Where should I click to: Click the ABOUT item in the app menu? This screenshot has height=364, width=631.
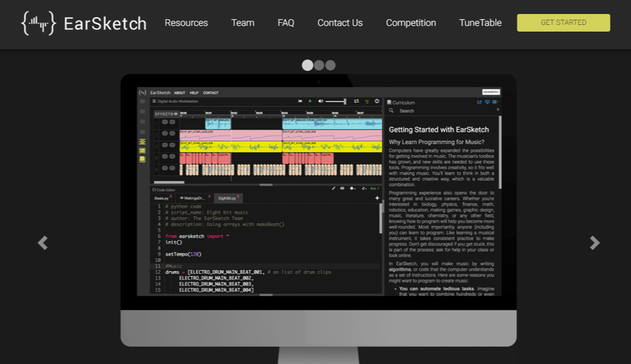[x=180, y=92]
